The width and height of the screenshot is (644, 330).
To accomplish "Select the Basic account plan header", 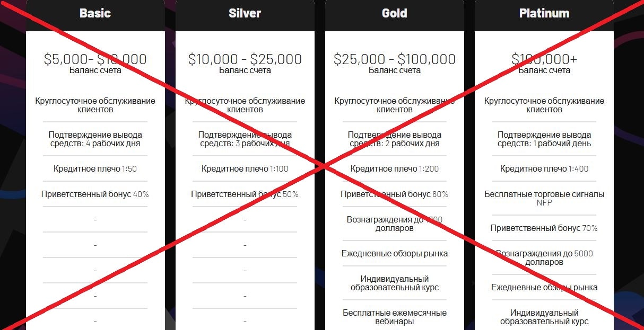I will [95, 13].
